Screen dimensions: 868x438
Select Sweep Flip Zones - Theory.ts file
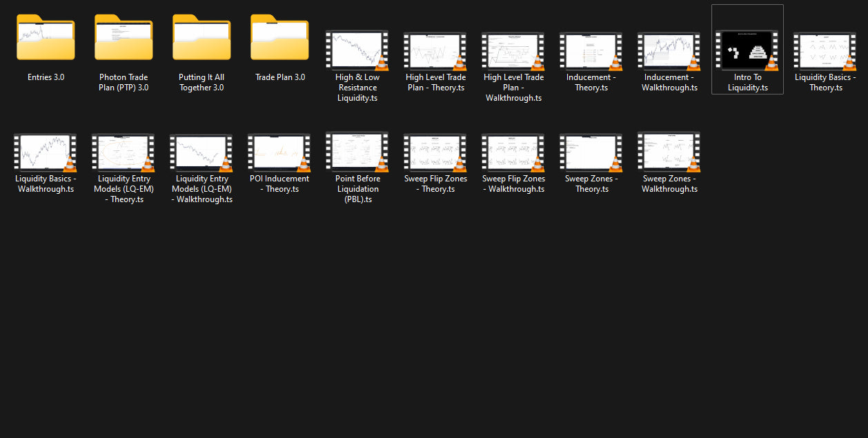point(435,152)
